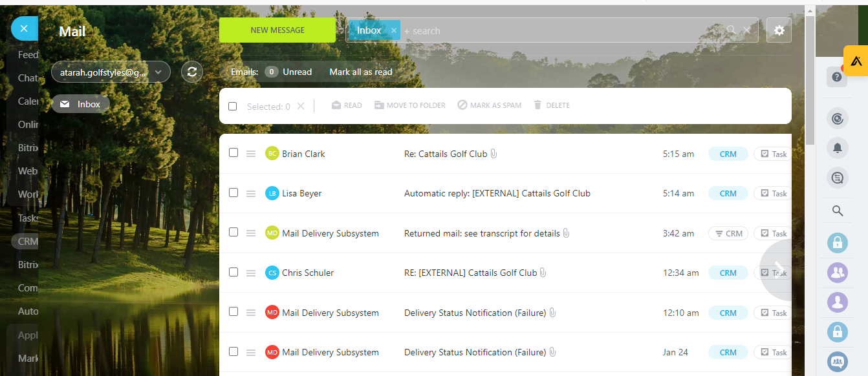Click Task button on Jan 24 email
The width and height of the screenshot is (868, 376).
click(773, 353)
